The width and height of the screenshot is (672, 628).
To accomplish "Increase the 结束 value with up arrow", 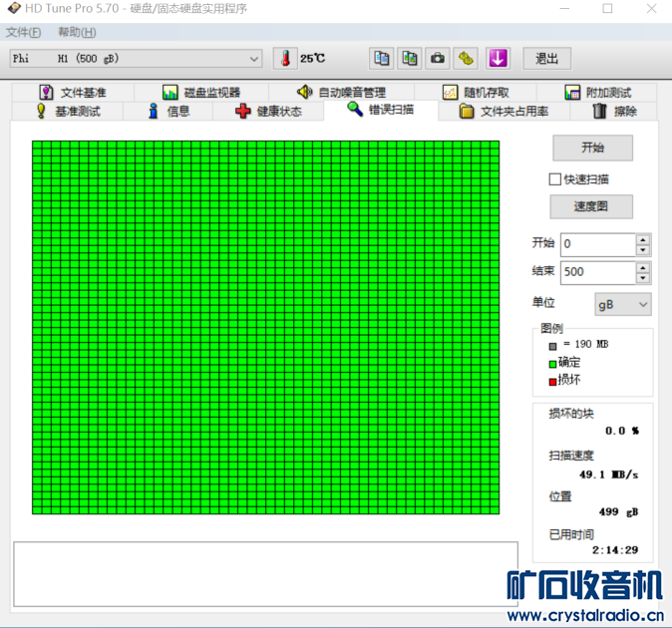I will click(x=643, y=268).
